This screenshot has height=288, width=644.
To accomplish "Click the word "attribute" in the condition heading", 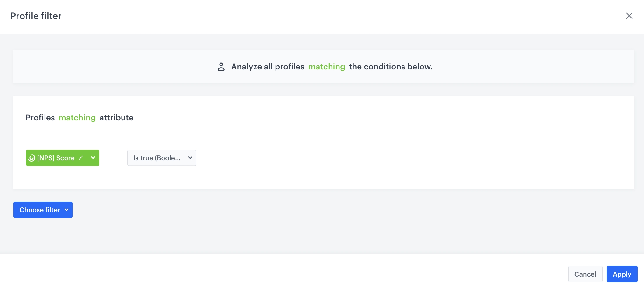I will pyautogui.click(x=116, y=118).
